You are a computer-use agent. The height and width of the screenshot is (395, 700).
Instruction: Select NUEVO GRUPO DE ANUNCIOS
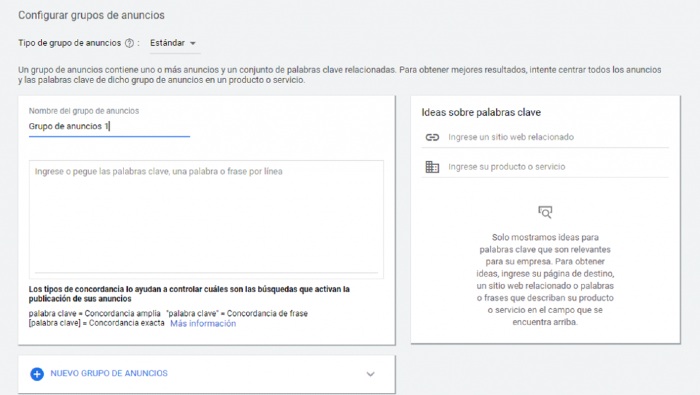(109, 373)
